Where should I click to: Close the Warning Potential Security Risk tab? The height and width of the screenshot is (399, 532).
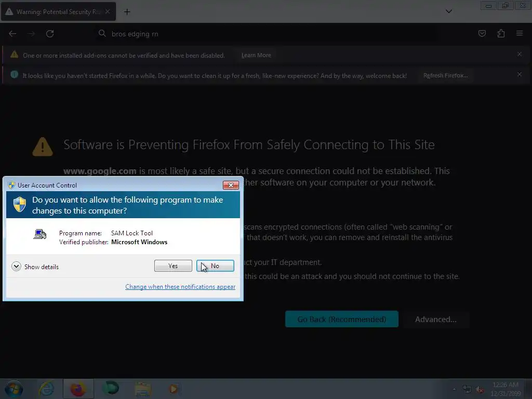[x=107, y=11]
